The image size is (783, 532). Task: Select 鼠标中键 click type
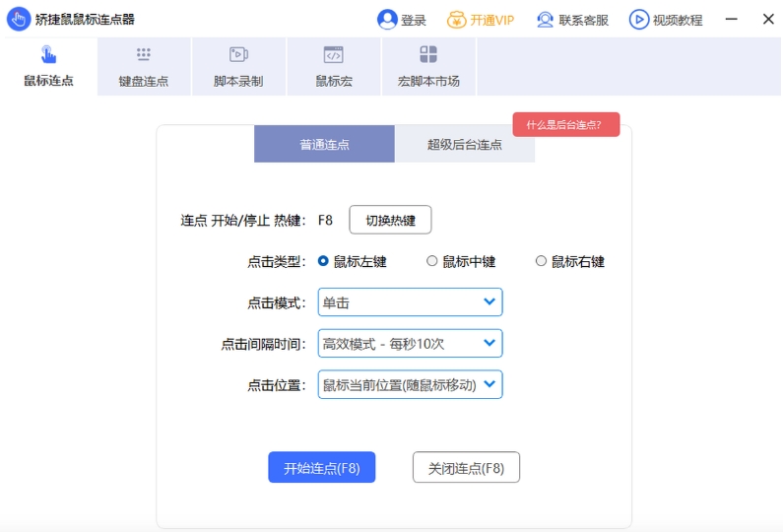point(432,261)
